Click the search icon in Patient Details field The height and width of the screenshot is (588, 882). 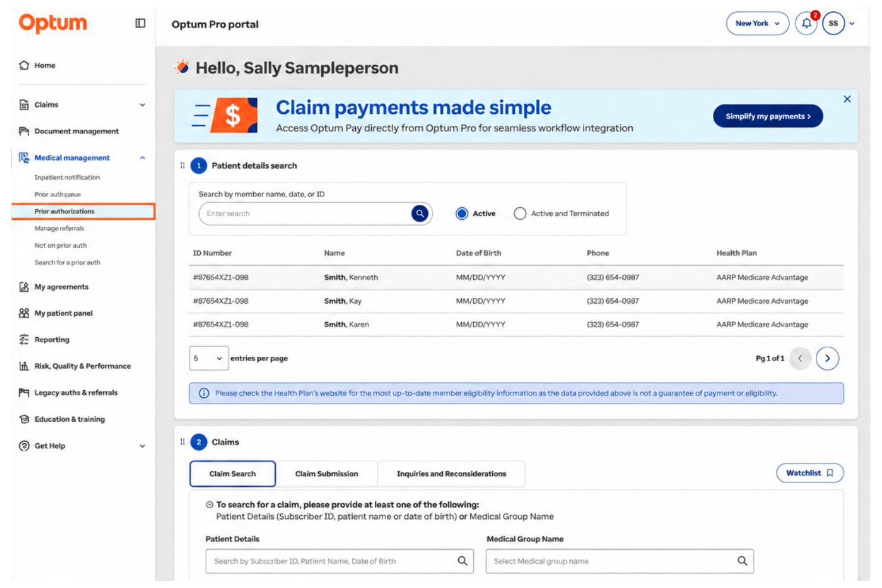coord(462,561)
